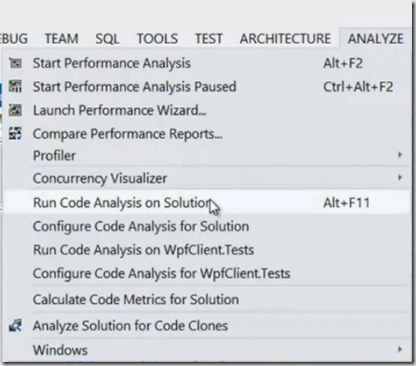Expand the Concurrency Visualizer submenu arrow

coord(400,178)
